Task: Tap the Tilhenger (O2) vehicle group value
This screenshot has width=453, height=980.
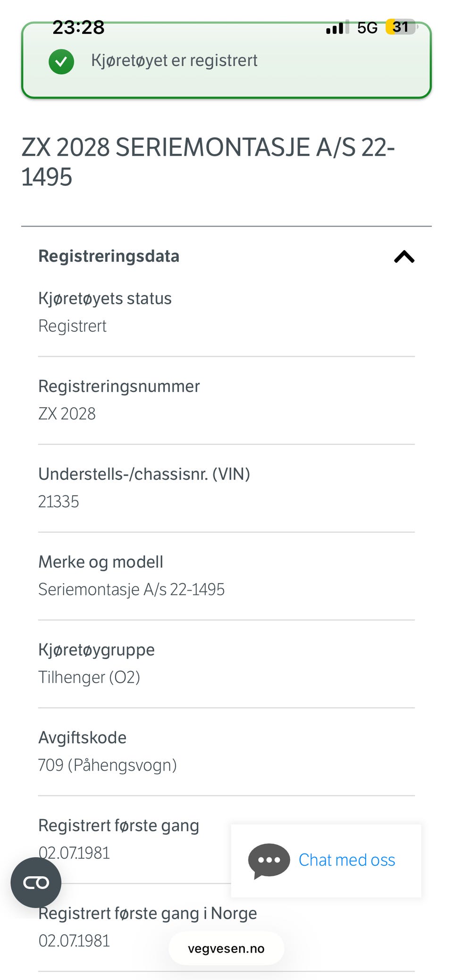Action: pos(89,677)
